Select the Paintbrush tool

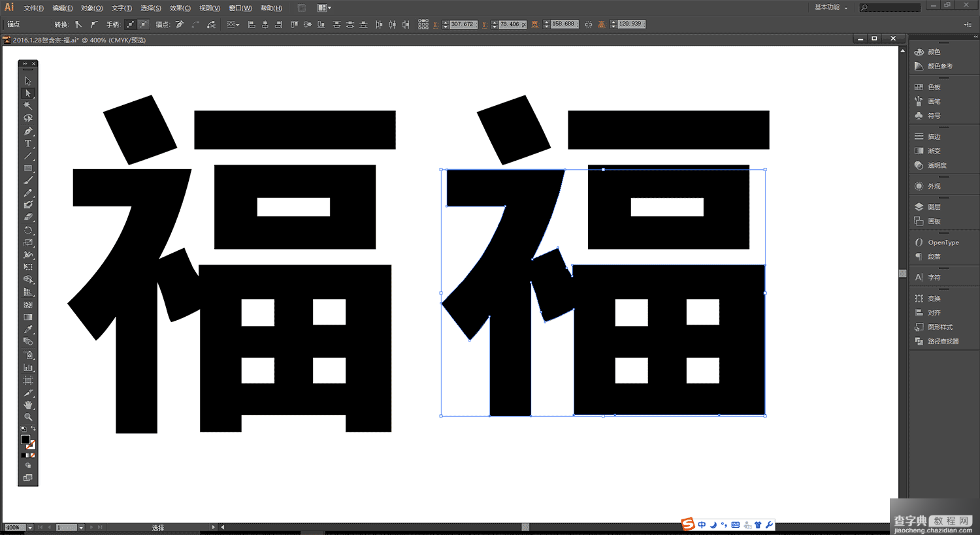(28, 180)
